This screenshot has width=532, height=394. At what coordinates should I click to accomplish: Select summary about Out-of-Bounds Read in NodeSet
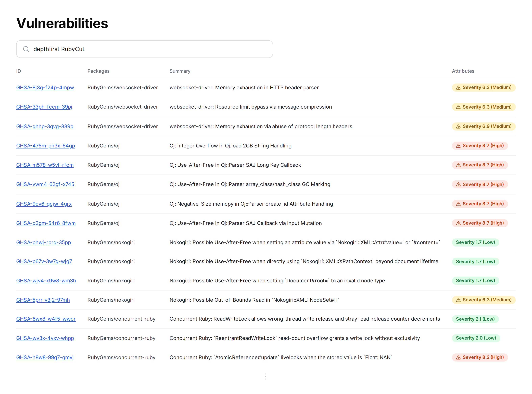(254, 300)
